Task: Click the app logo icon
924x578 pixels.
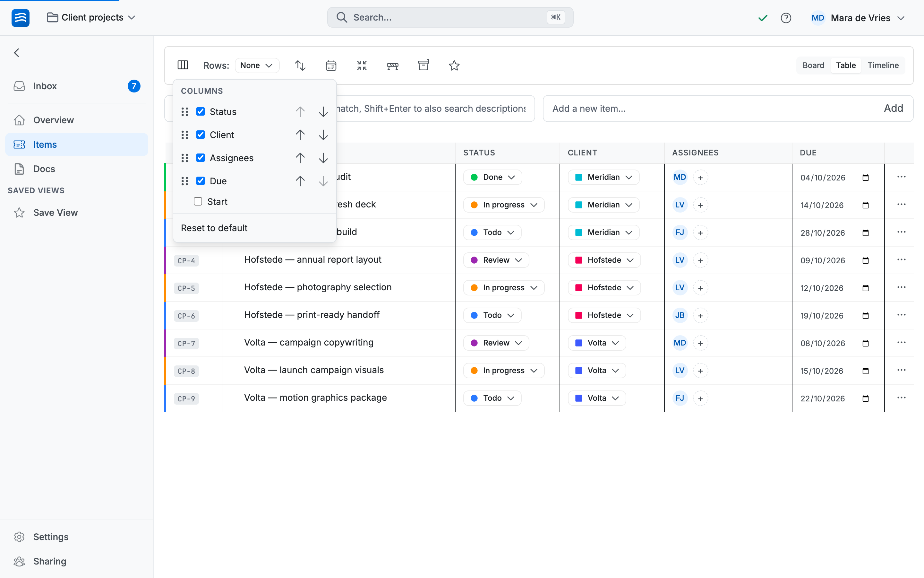Action: (x=20, y=18)
